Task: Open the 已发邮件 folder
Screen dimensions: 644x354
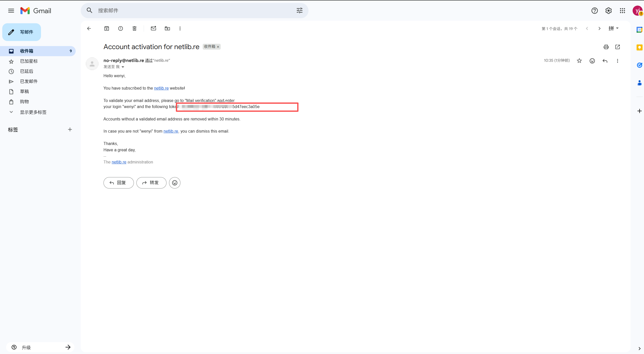Action: (29, 81)
